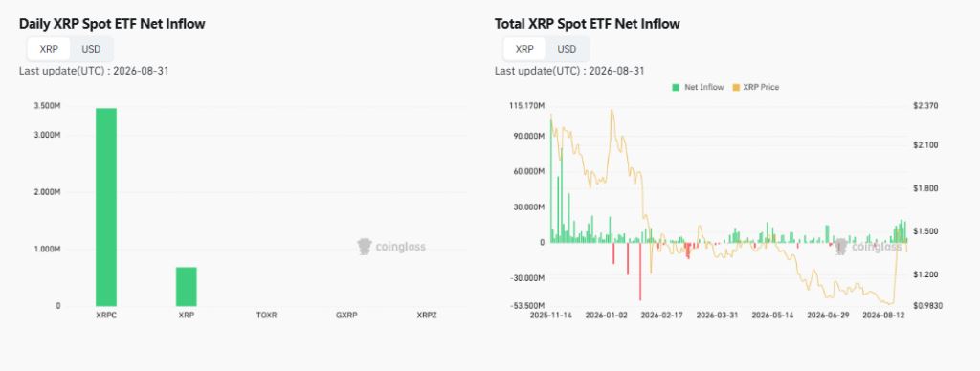Click the green XRP bar in the daily chart
The height and width of the screenshot is (371, 980).
click(187, 287)
